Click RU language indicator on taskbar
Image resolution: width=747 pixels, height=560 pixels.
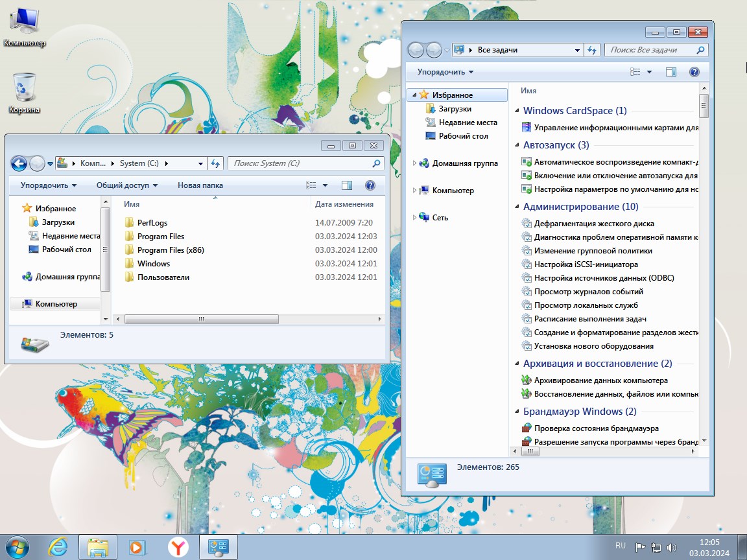point(621,546)
